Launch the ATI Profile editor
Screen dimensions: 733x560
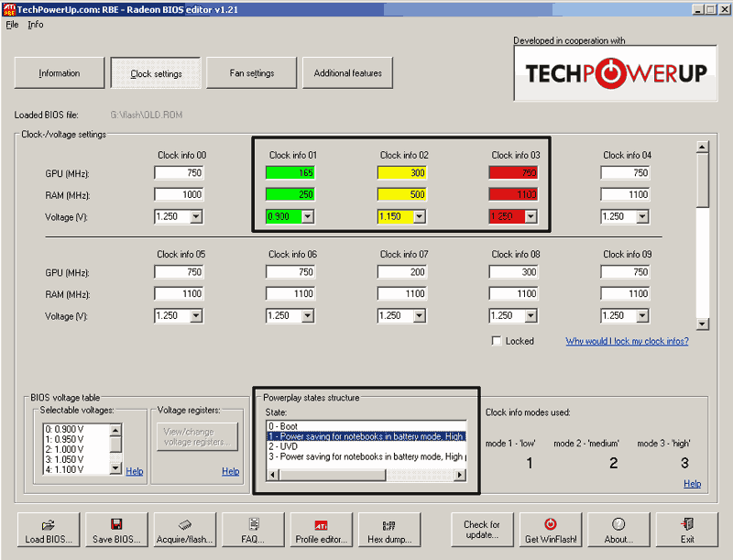(322, 531)
